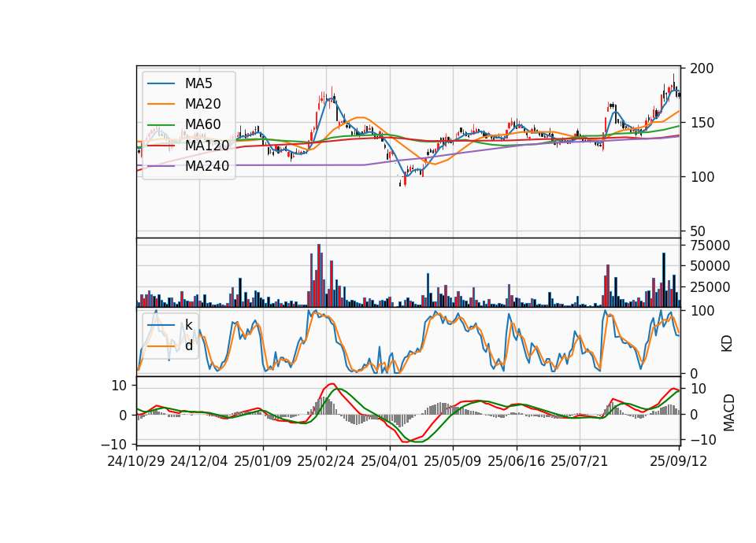Click the 25000 volume axis tick
This screenshot has width=756, height=543.
(710, 287)
